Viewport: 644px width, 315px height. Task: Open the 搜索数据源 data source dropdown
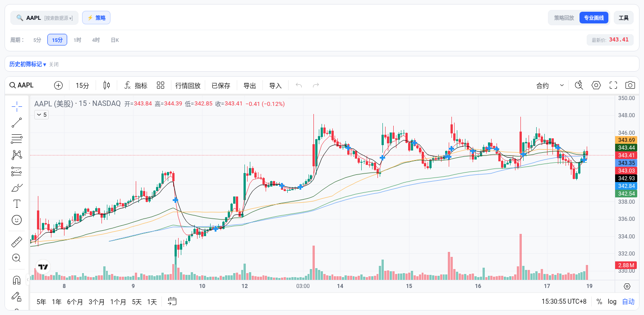59,18
